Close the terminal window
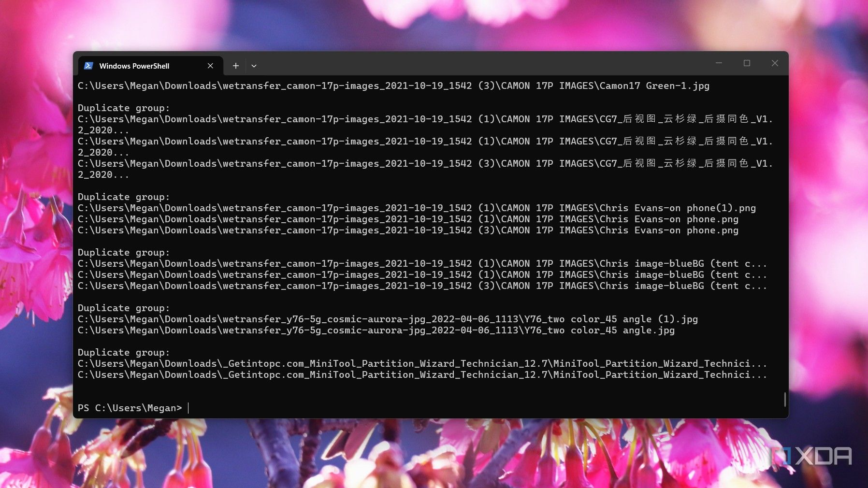The image size is (868, 488). point(775,63)
